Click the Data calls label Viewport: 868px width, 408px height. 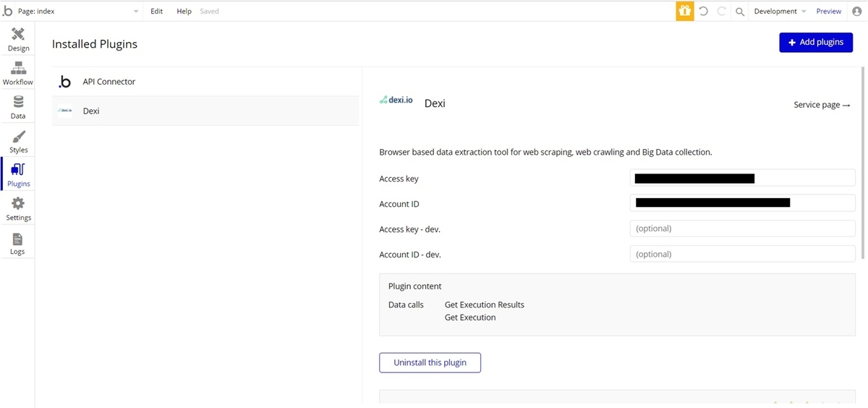click(x=406, y=305)
